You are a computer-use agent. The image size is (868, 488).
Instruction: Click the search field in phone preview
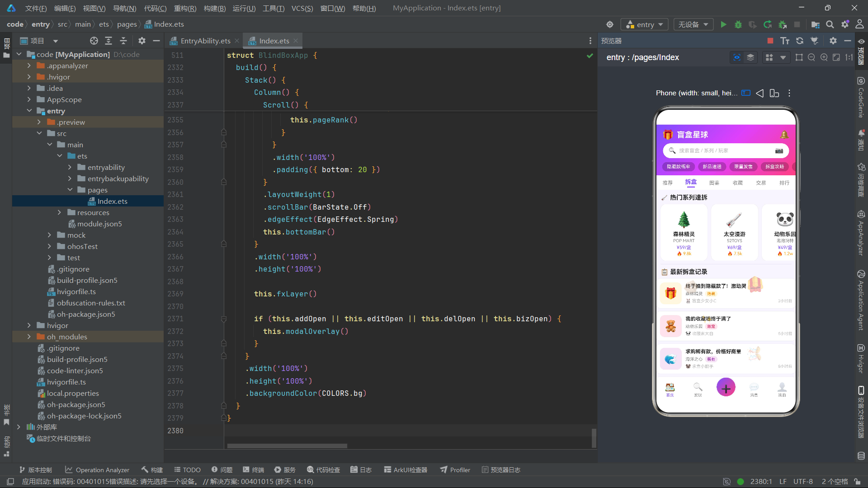click(726, 150)
